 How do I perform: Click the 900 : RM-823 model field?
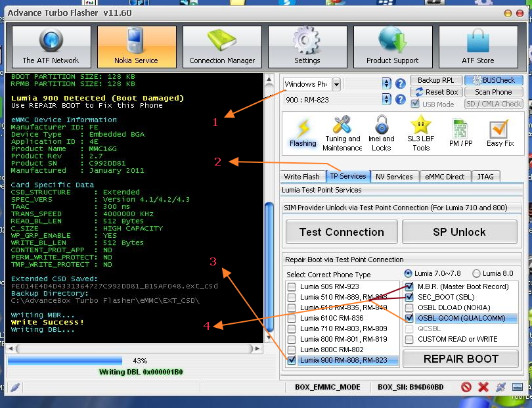[332, 100]
